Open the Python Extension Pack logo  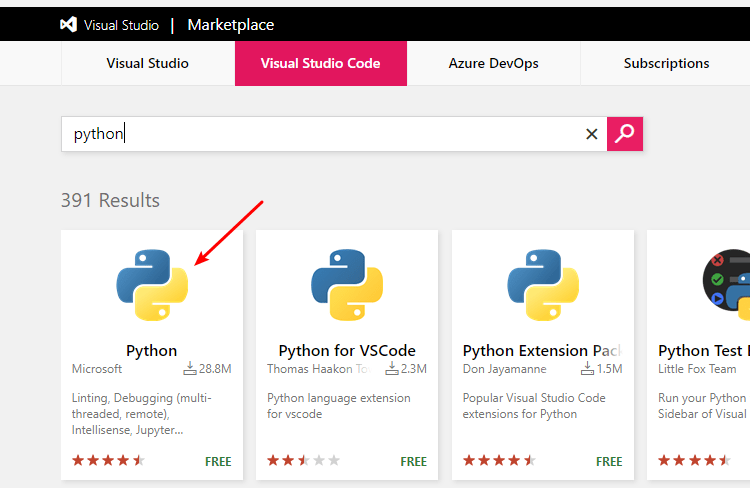click(x=543, y=285)
